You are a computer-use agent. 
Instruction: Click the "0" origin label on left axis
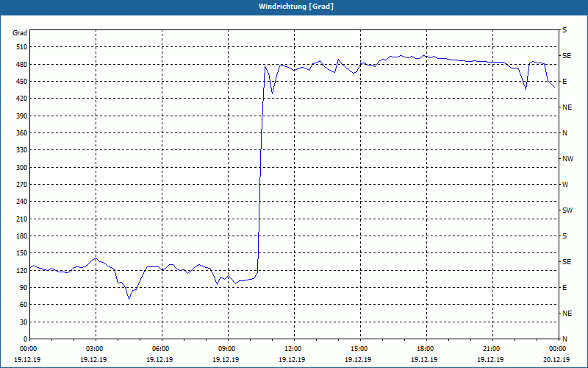click(25, 339)
